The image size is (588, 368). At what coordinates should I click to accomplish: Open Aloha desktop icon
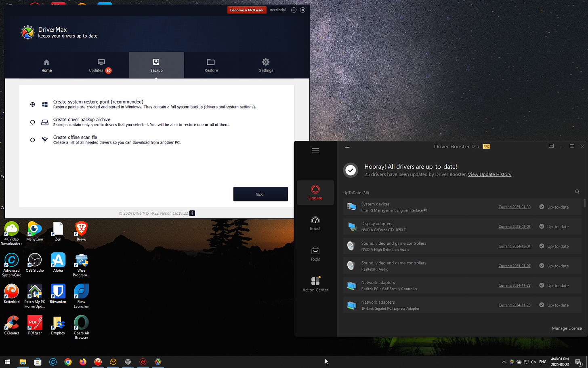coord(58,263)
